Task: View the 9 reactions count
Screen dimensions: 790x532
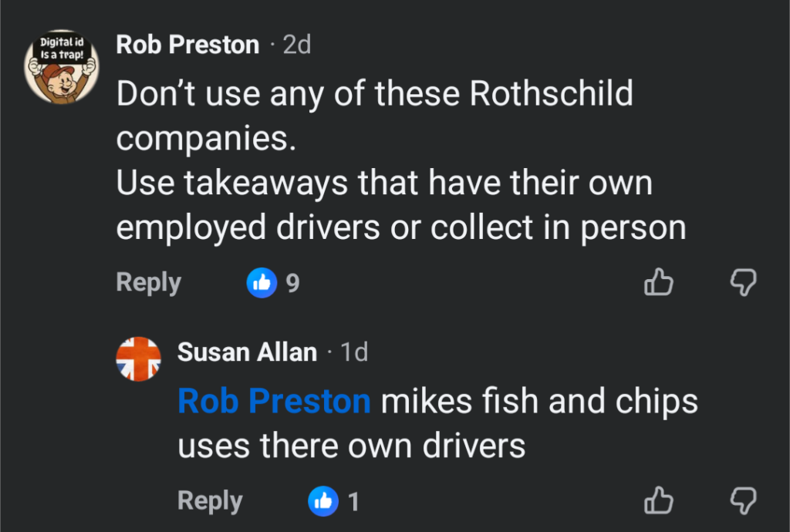Action: [x=292, y=284]
